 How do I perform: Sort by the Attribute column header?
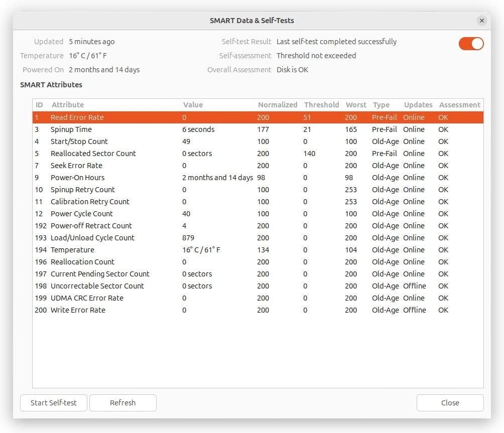(x=68, y=105)
